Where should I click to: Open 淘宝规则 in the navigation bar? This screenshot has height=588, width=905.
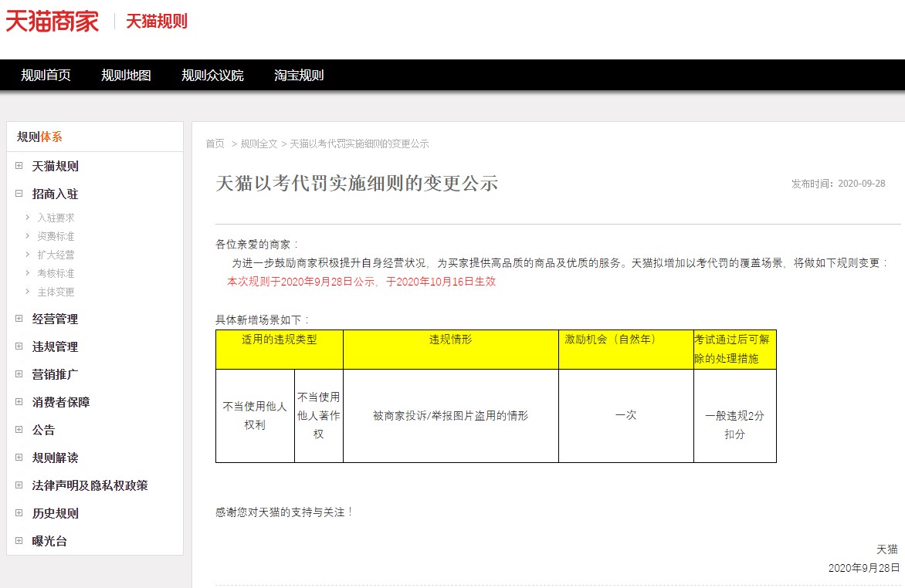[299, 75]
